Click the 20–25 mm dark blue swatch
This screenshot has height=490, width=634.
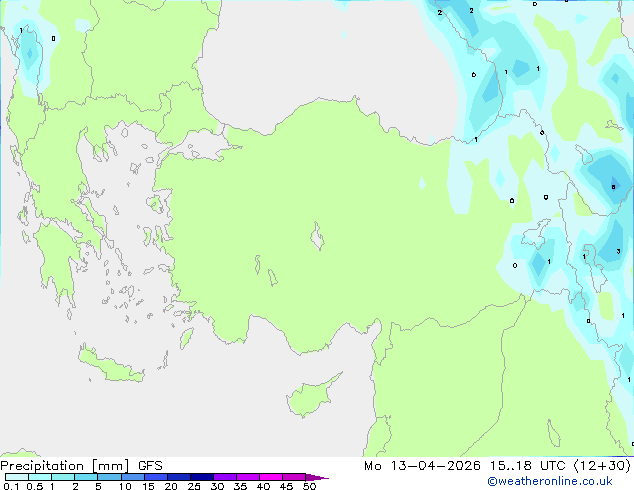click(x=179, y=477)
